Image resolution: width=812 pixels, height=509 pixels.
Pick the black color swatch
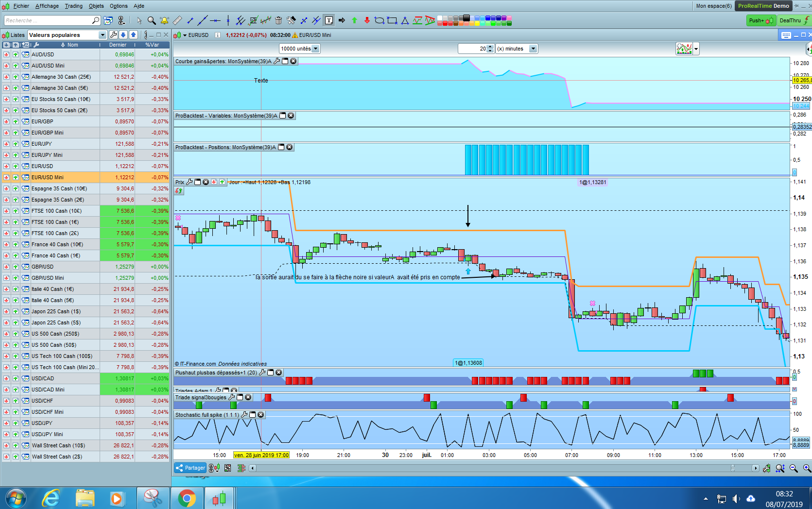pyautogui.click(x=466, y=18)
